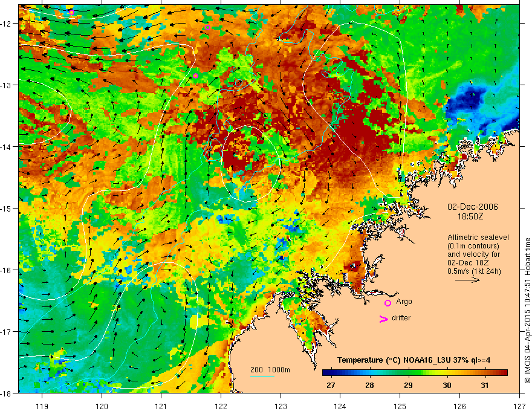This screenshot has width=532, height=411.
Task: Click the '02-Dec-2006' date text
Action: point(473,207)
